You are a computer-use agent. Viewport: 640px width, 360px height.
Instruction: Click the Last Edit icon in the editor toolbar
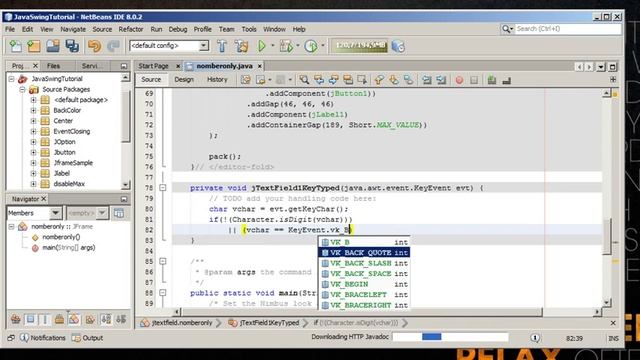[x=246, y=80]
